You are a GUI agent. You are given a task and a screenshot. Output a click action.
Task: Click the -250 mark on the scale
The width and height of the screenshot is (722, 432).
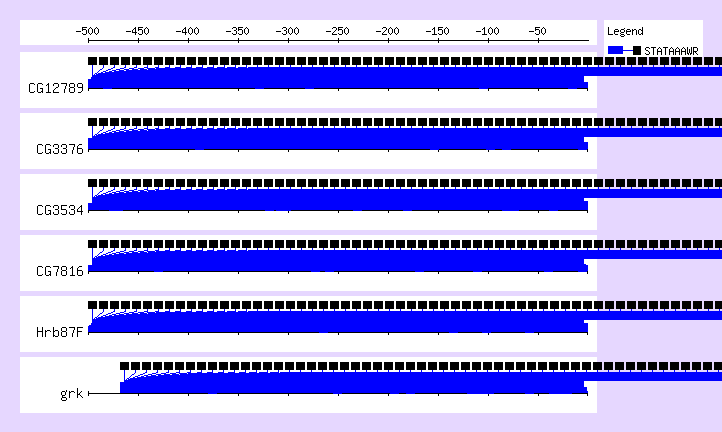338,32
